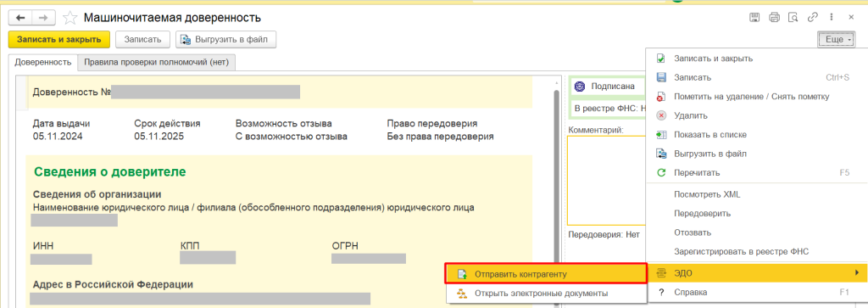
Task: Click the date 05.11.2024 under Дата выдачи
Action: coord(58,137)
